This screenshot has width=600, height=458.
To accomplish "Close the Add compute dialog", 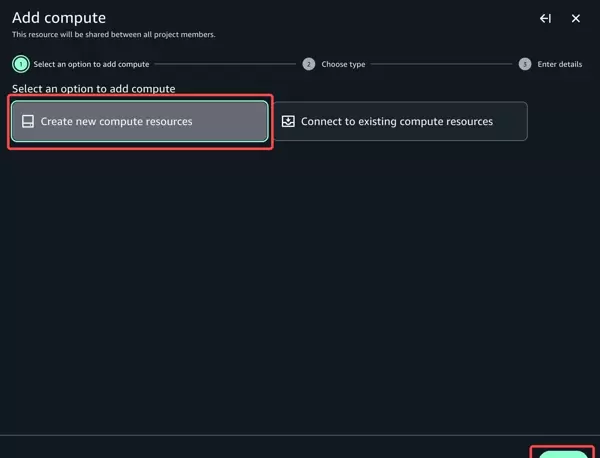I will click(576, 18).
